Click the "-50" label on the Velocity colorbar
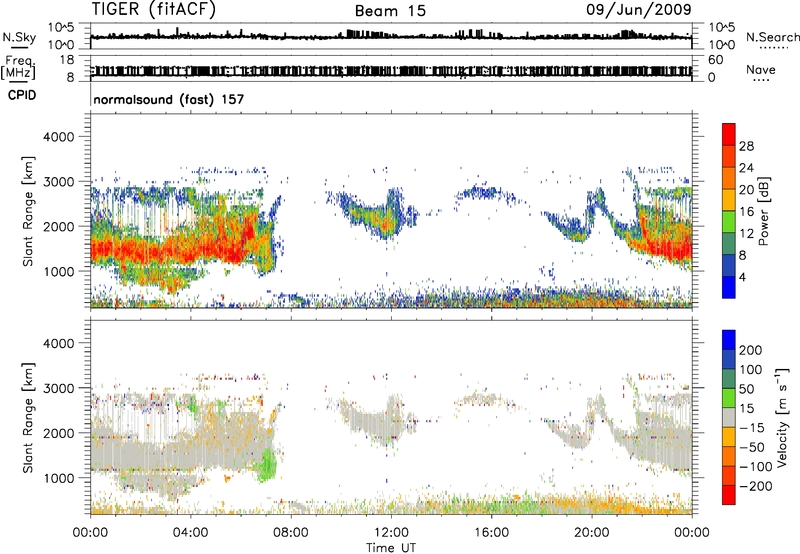 (x=752, y=447)
